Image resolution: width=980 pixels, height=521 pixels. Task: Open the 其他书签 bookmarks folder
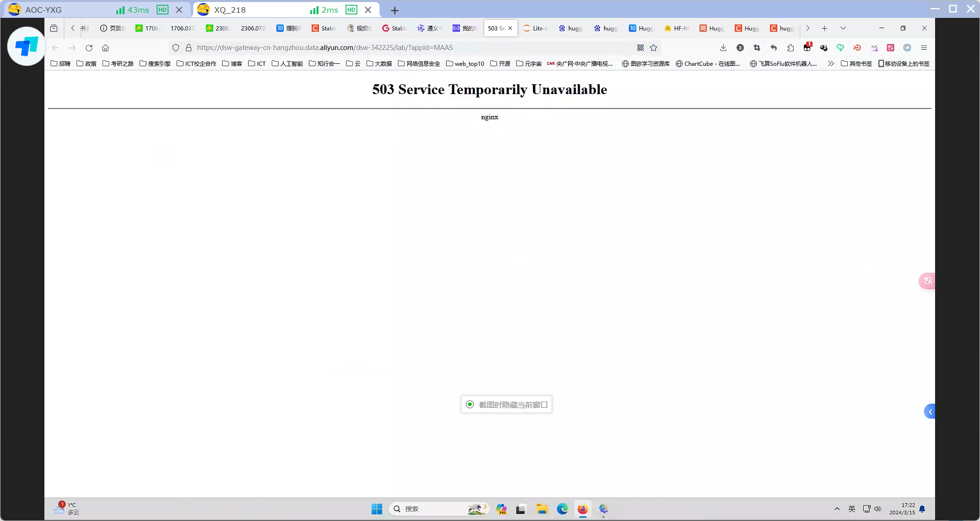point(856,63)
